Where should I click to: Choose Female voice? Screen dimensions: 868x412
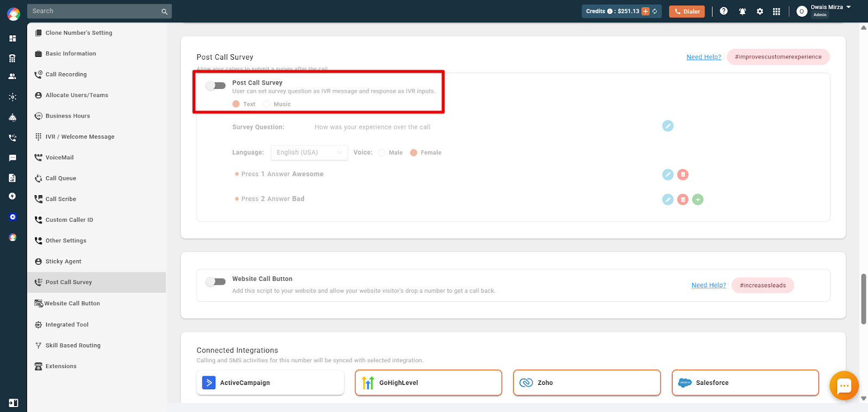(x=413, y=153)
